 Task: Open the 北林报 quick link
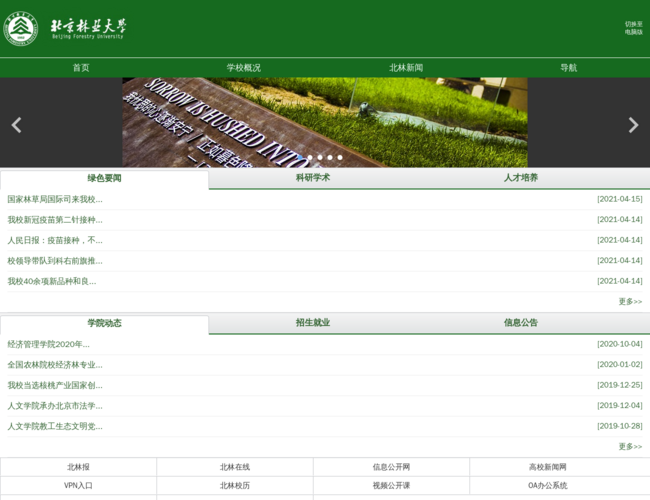coord(78,467)
